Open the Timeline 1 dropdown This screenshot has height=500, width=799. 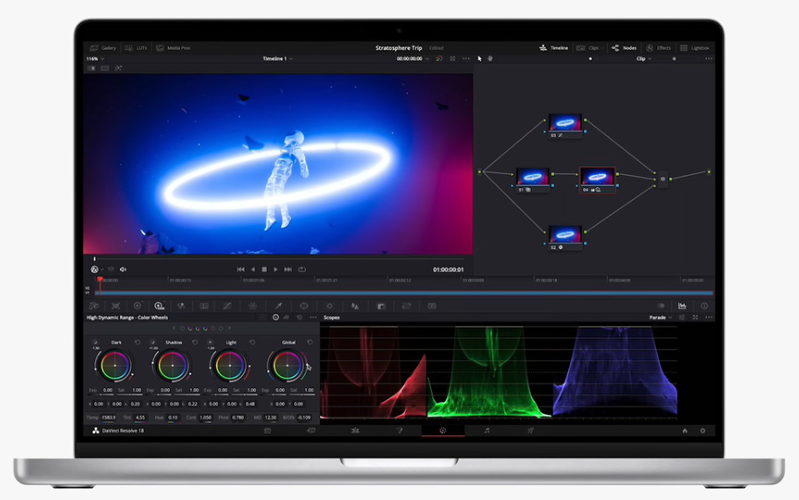278,59
